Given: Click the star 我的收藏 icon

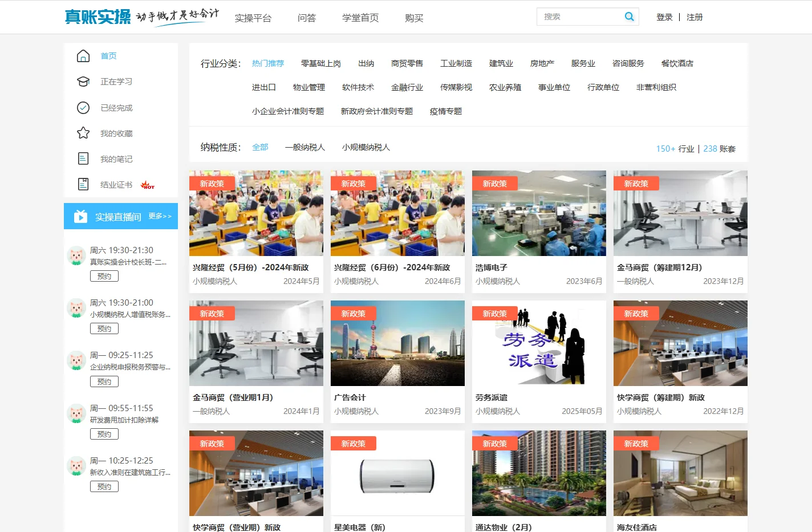Looking at the screenshot, I should [83, 133].
